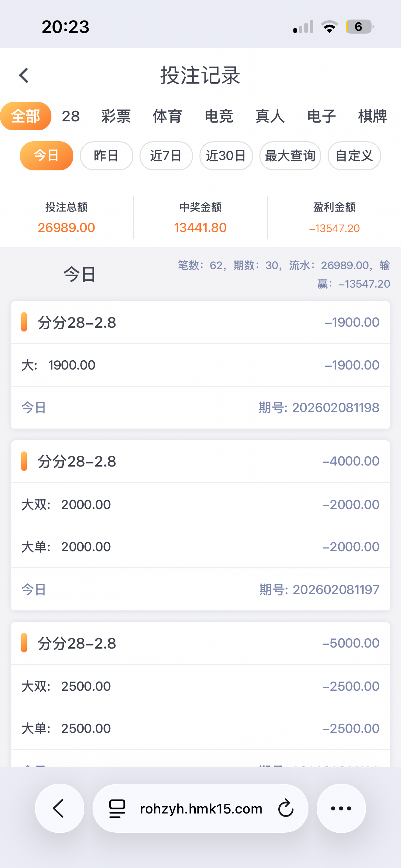Select the 今日 date filter

47,156
